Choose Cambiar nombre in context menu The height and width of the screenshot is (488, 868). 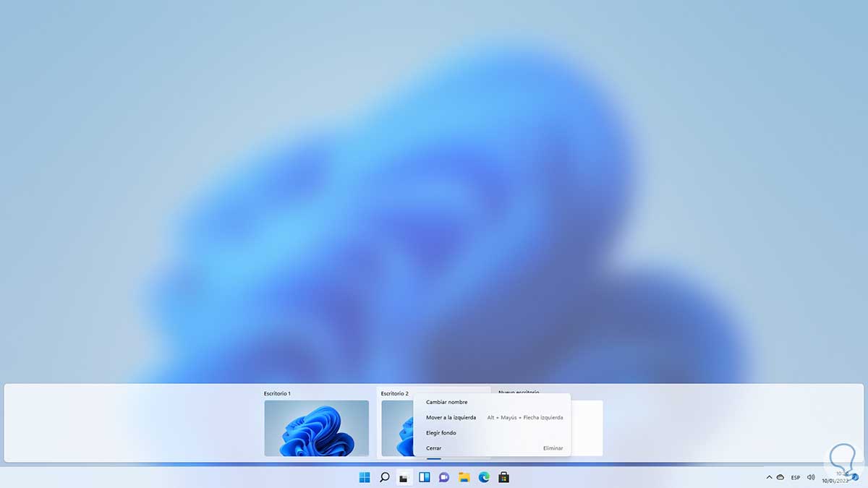[492, 402]
